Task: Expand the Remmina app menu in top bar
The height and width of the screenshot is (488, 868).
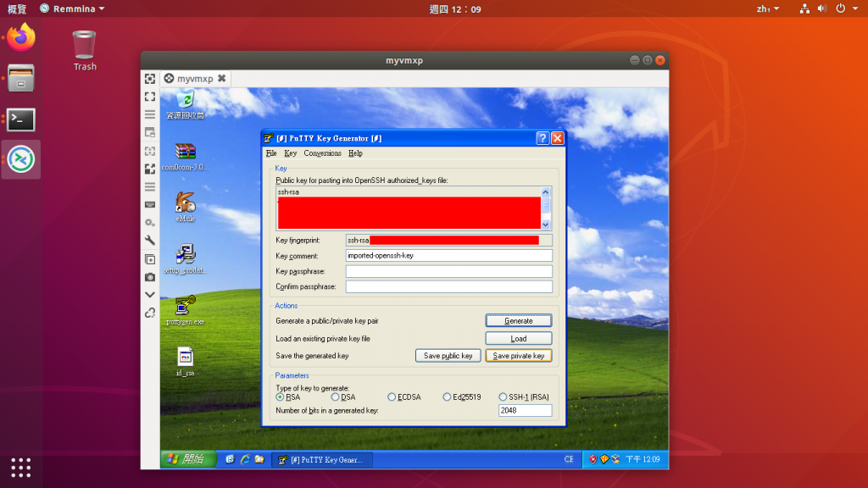Action: tap(72, 8)
